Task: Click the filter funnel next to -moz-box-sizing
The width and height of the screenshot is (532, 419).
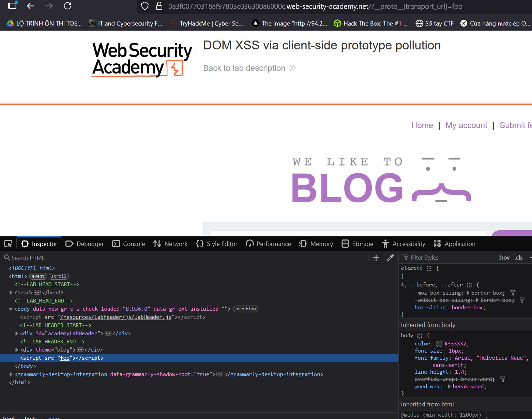Action: click(x=513, y=293)
